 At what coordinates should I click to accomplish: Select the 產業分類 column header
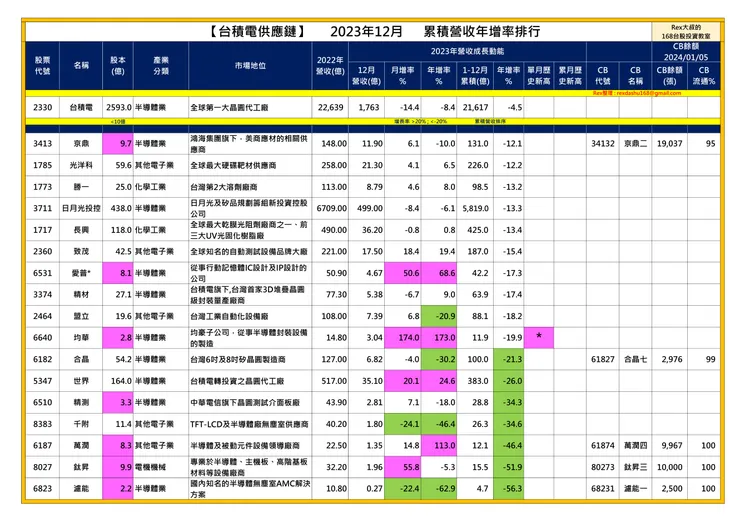(x=161, y=66)
